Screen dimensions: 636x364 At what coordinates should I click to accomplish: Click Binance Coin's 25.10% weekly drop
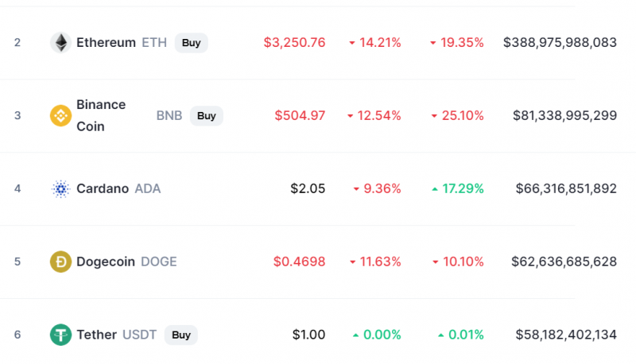pyautogui.click(x=457, y=115)
